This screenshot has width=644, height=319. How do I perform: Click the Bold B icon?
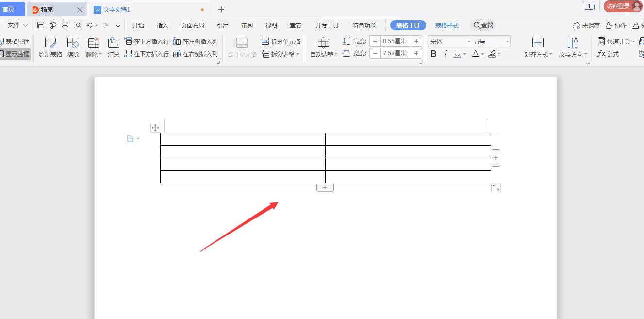433,54
